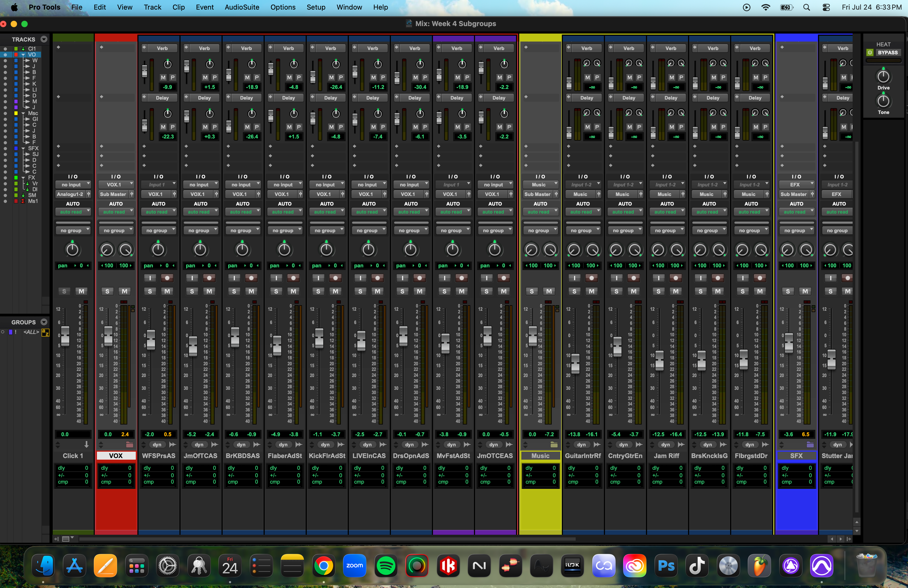Open Click 1 output selector Analogu1-2
Viewport: 908px width, 588px height.
[70, 194]
